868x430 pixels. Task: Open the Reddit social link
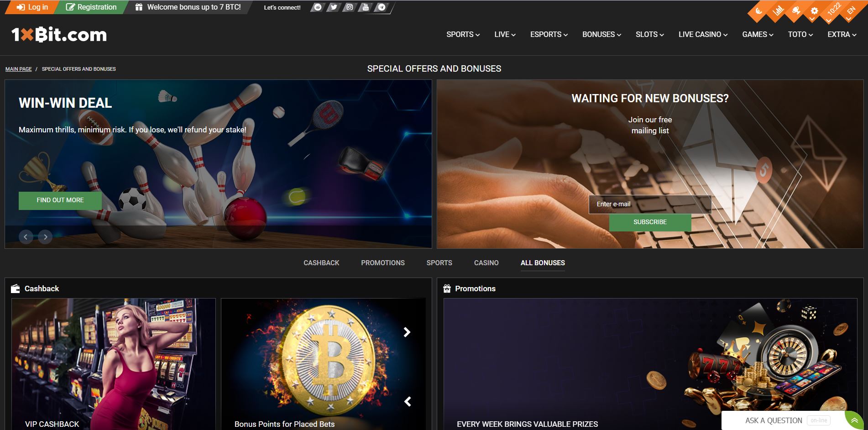click(x=318, y=7)
